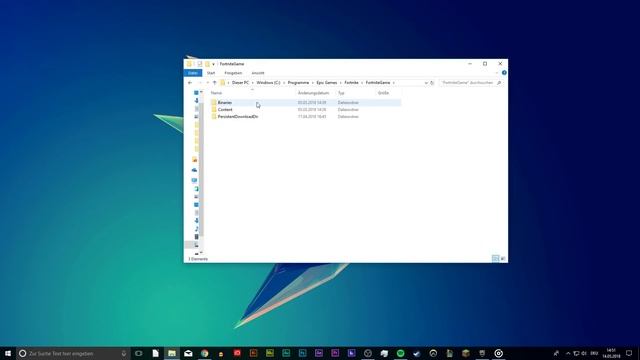Screen dimensions: 640x360
Task: Show hidden system tray icons
Action: click(x=568, y=353)
